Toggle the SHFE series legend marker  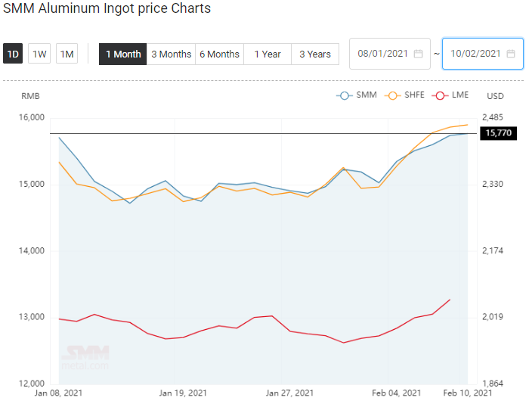[392, 95]
